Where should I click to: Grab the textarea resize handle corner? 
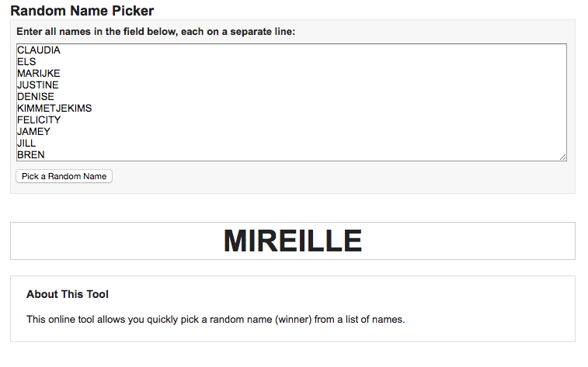point(562,158)
